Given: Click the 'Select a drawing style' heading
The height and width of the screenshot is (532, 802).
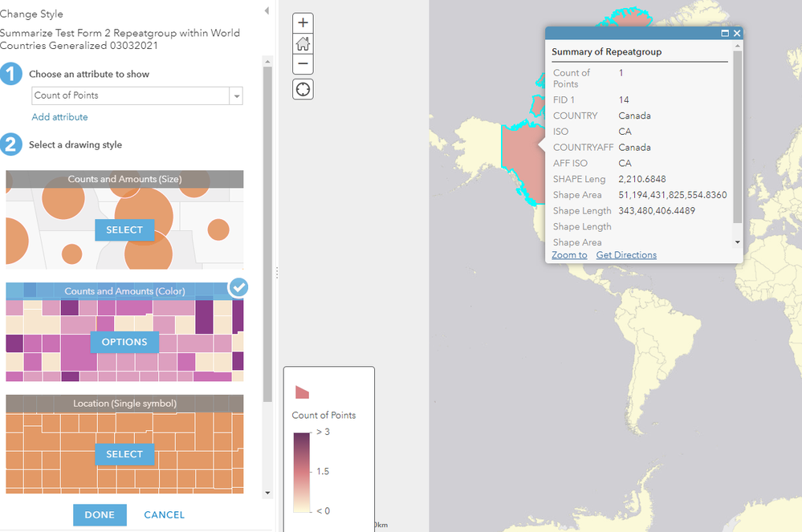Looking at the screenshot, I should 75,144.
